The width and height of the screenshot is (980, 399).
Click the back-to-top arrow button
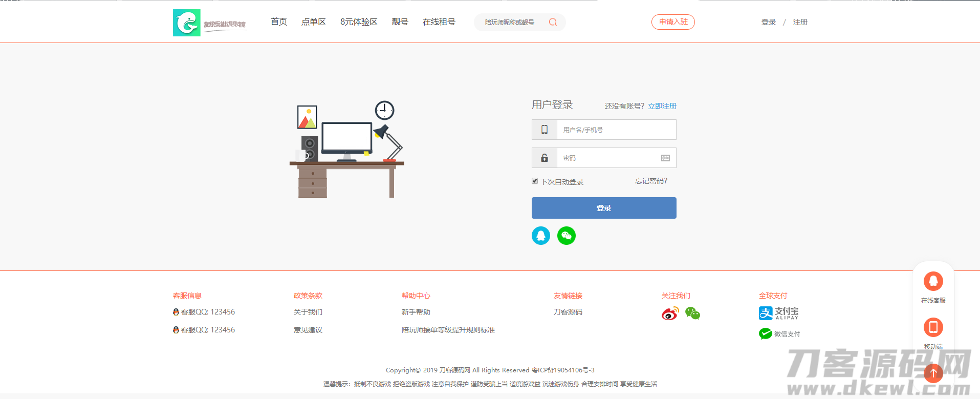pos(933,373)
